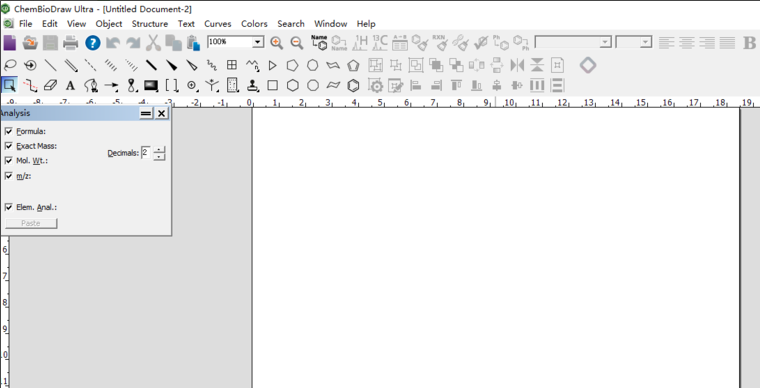Screen dimensions: 760x388
Task: Select the Eraser tool
Action: click(50, 86)
